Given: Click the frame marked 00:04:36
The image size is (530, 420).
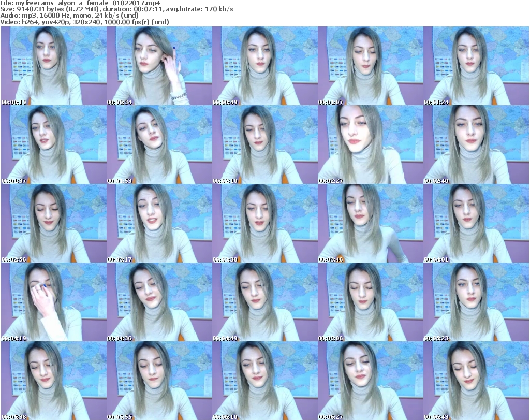Looking at the screenshot, I should (x=159, y=302).
